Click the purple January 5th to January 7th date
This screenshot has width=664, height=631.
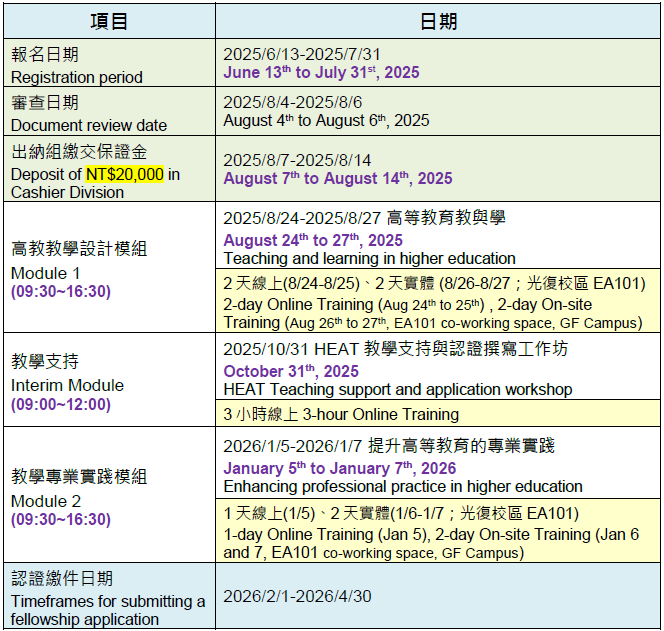(x=339, y=468)
